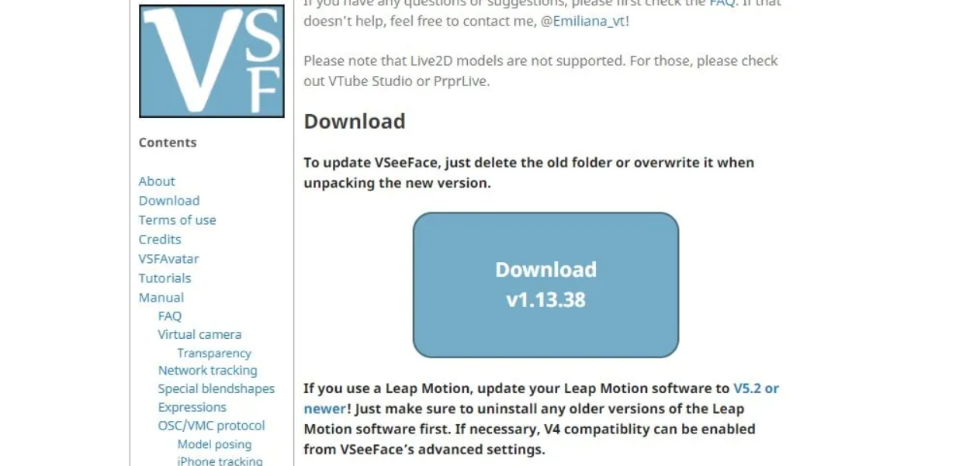Screen dimensions: 980x466
Task: Select Expressions in the contents list
Action: 192,407
